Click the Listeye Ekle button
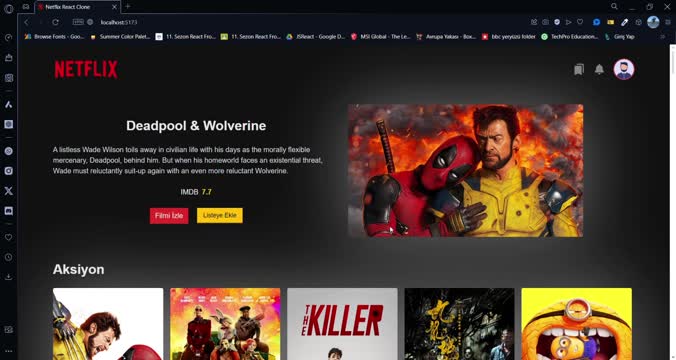Viewport: 676px width, 360px height. [220, 216]
